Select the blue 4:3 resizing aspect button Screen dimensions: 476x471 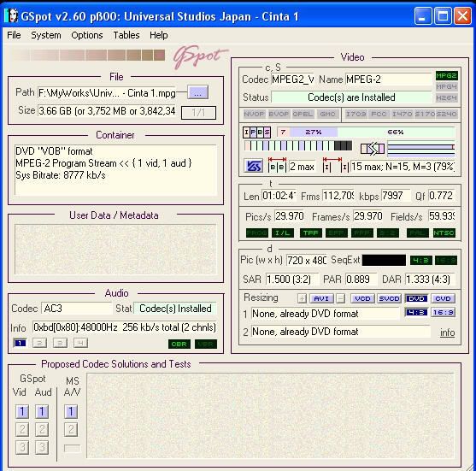tap(416, 312)
